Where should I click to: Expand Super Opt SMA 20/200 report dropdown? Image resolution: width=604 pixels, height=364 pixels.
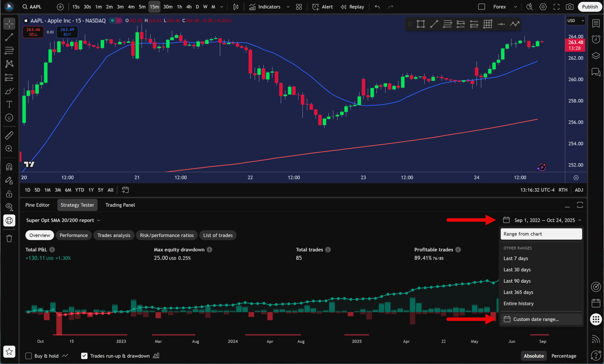point(63,220)
